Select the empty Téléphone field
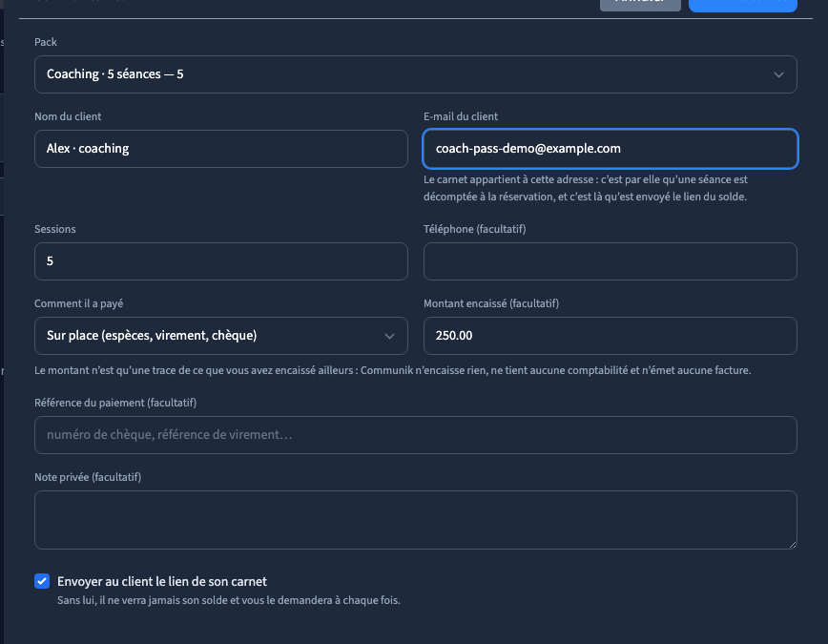828x644 pixels. tap(610, 261)
